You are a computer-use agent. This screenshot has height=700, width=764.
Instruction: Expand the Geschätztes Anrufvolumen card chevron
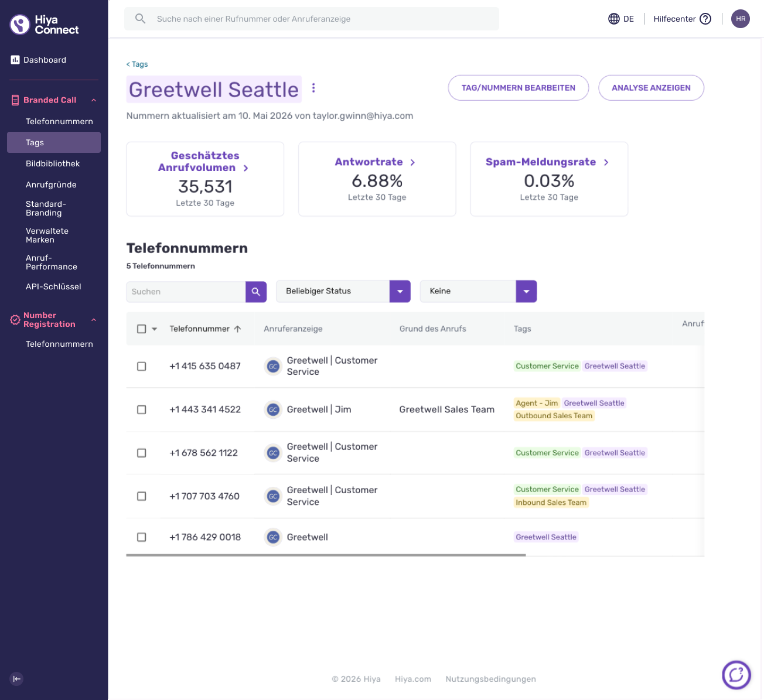tap(245, 168)
